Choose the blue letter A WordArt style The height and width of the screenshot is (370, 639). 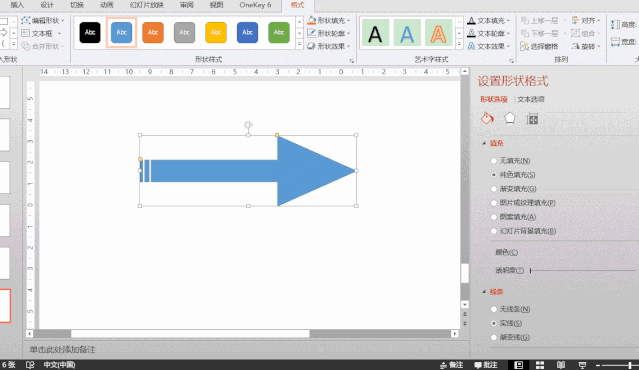tap(407, 33)
